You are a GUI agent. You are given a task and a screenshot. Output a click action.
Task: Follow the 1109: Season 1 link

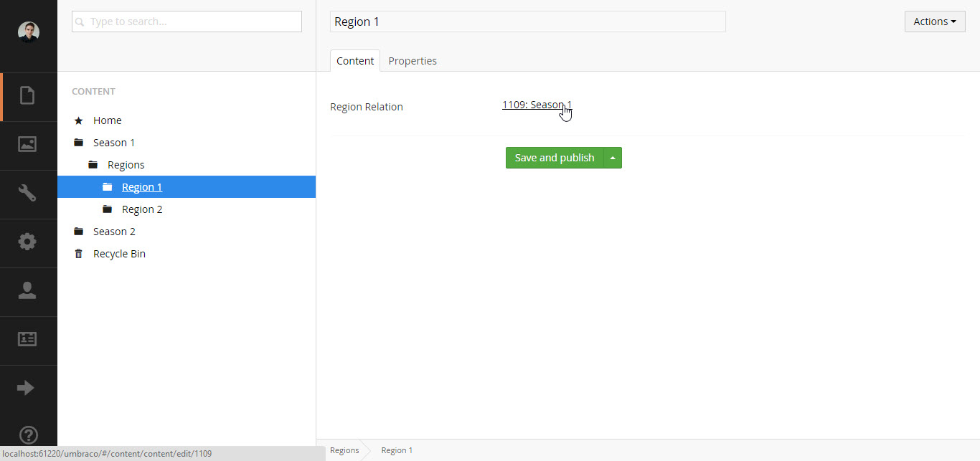[x=536, y=105]
